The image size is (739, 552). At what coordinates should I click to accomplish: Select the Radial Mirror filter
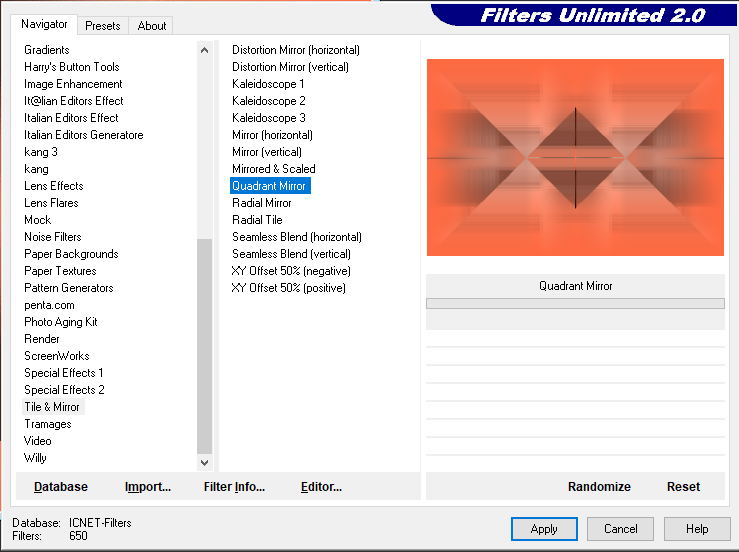pyautogui.click(x=262, y=203)
